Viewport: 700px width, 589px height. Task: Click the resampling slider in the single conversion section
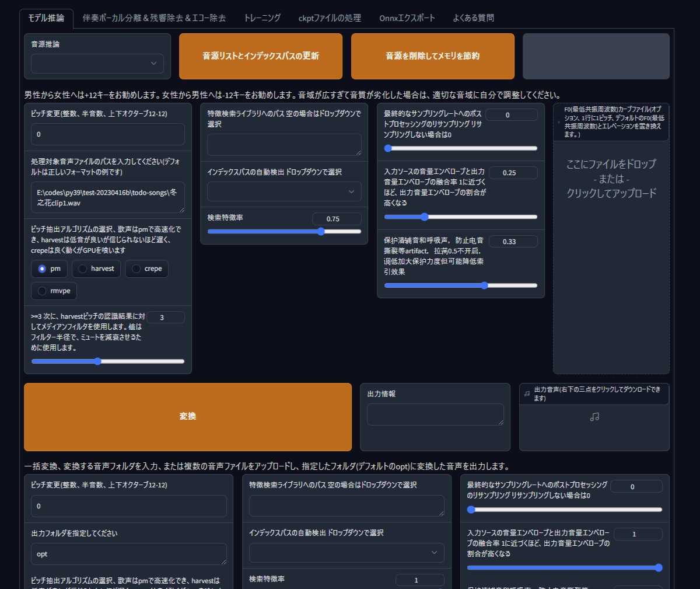click(x=460, y=148)
